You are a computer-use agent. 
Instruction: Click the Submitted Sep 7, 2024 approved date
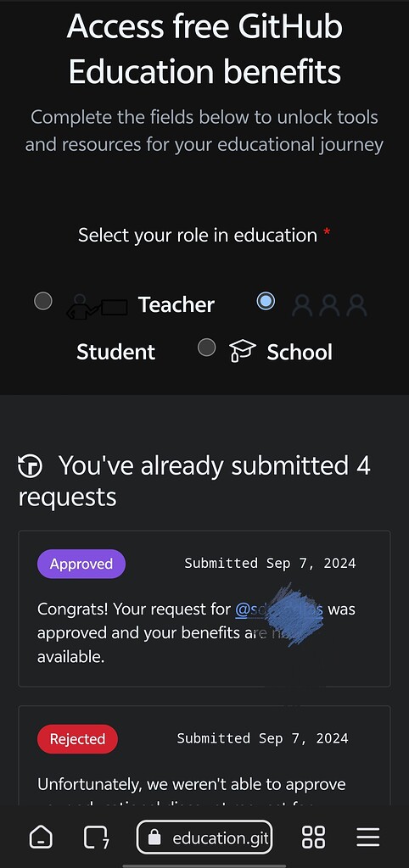click(270, 564)
